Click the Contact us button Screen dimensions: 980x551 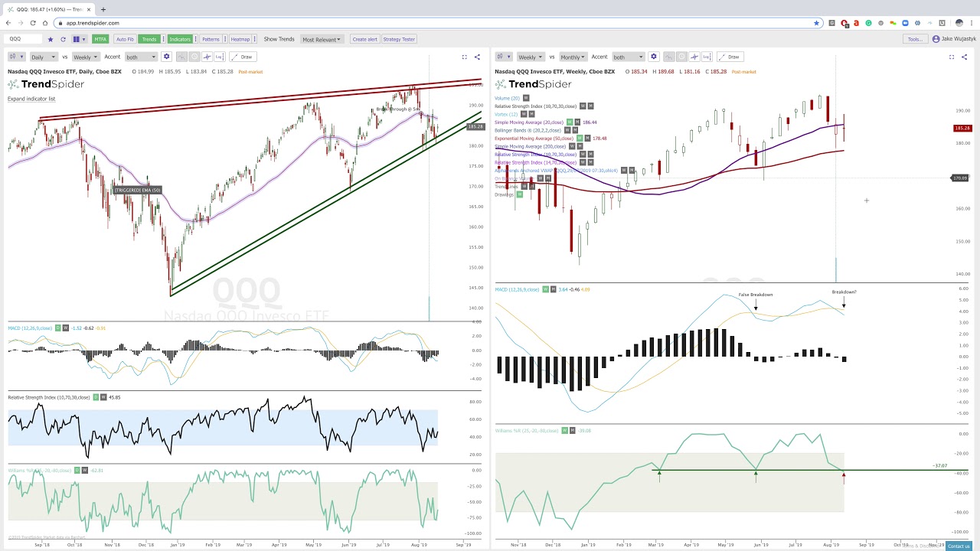(x=959, y=546)
